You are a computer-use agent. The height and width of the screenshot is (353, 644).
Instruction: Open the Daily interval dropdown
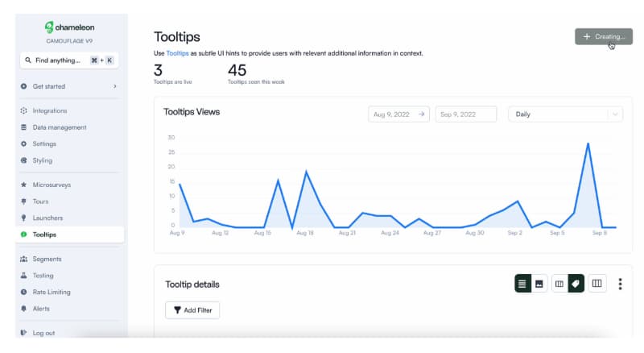(x=565, y=114)
